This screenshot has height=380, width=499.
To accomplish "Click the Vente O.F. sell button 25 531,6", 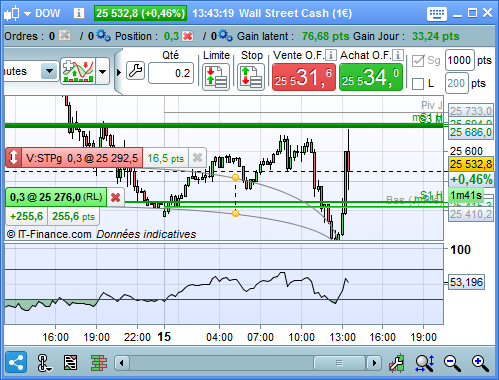I will click(304, 77).
